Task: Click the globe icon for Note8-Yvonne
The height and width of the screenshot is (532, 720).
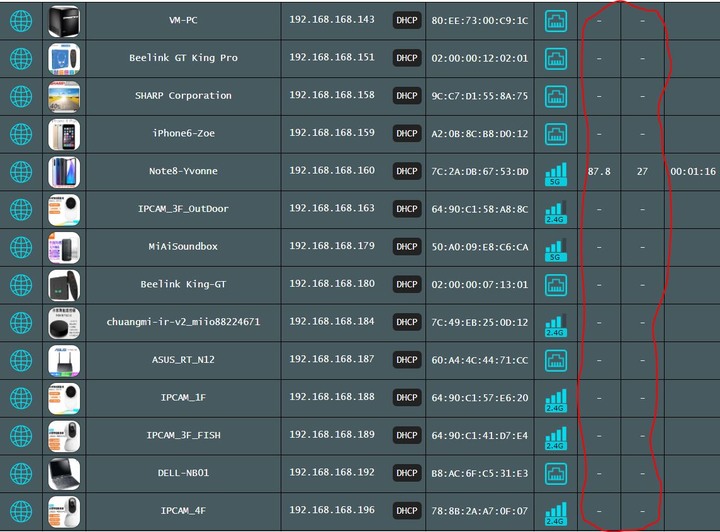Action: tap(21, 172)
